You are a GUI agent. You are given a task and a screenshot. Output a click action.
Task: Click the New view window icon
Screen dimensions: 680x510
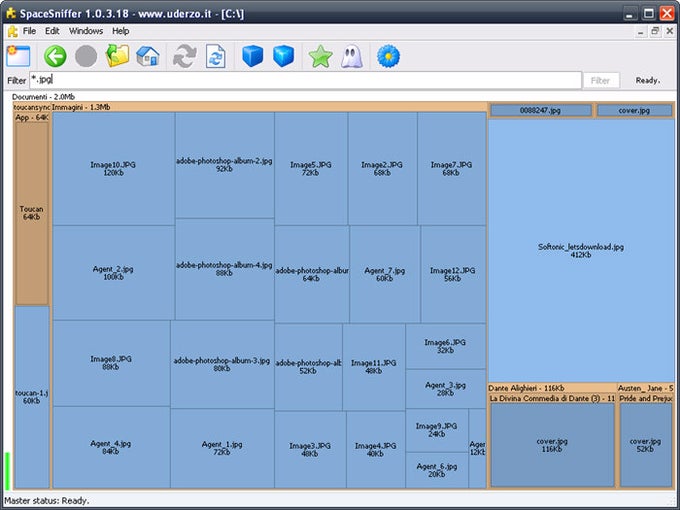(18, 56)
